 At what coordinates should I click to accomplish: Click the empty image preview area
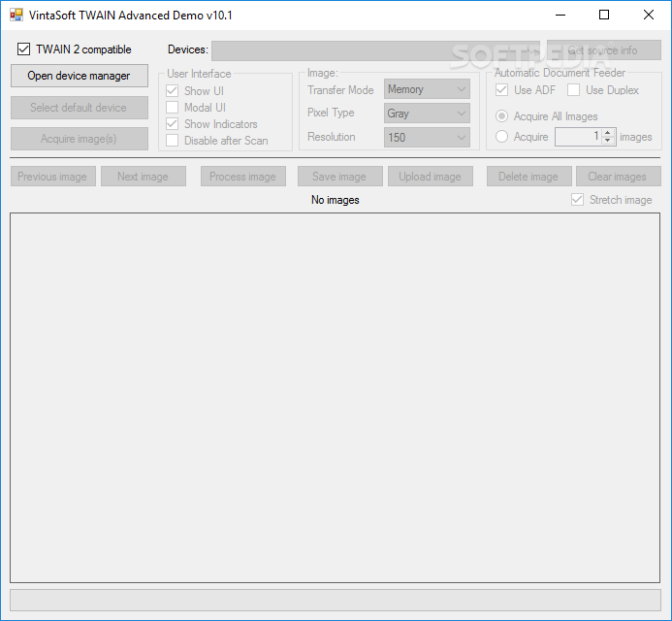pyautogui.click(x=336, y=398)
